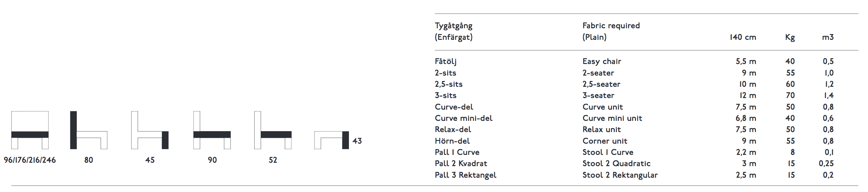Select the 2,5-seater row
This screenshot has width=868, height=192.
pos(634,84)
